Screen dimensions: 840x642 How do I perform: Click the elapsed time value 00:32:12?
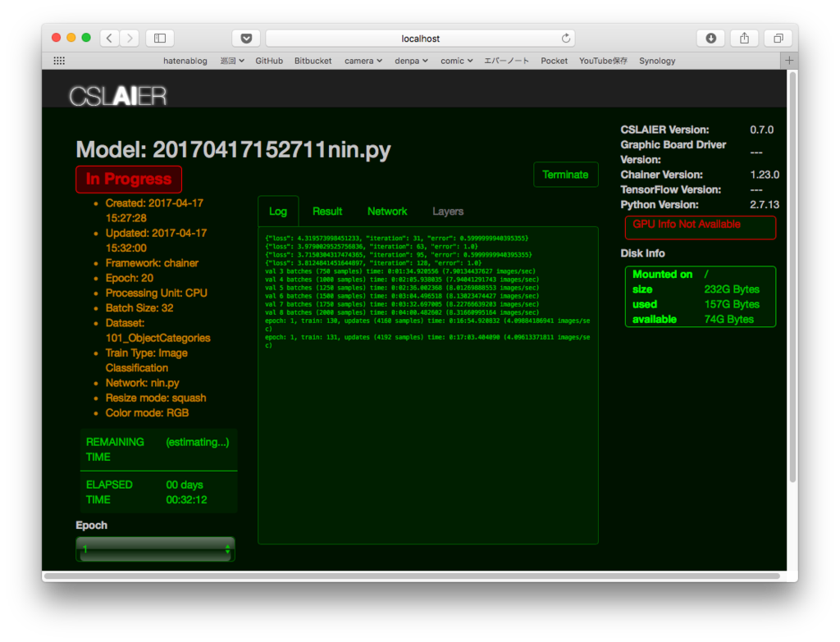[x=186, y=499]
